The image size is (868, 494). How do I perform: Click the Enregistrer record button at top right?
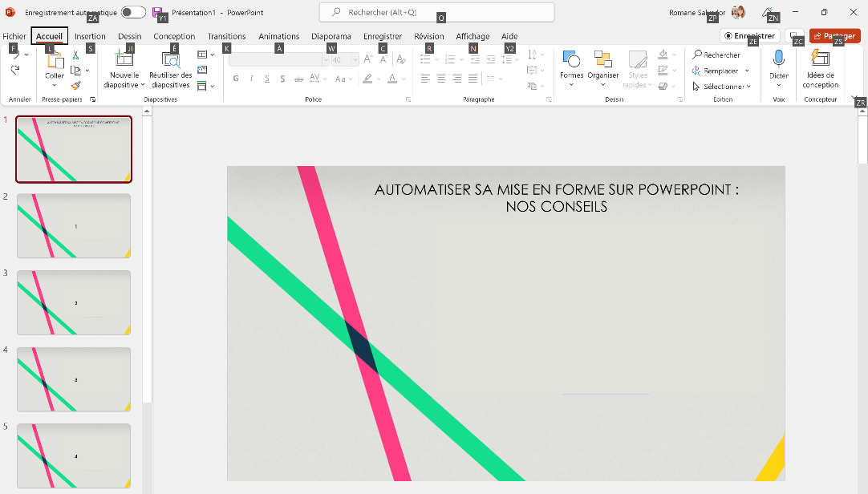750,36
